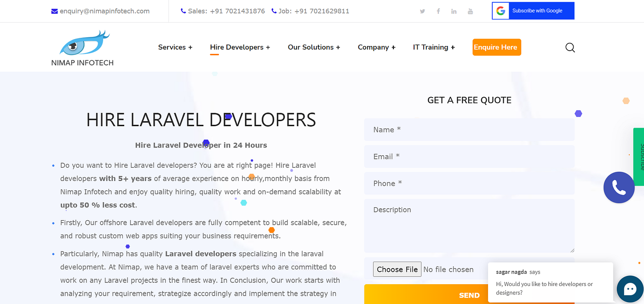
Task: Submit the quote form with SEND
Action: (469, 295)
